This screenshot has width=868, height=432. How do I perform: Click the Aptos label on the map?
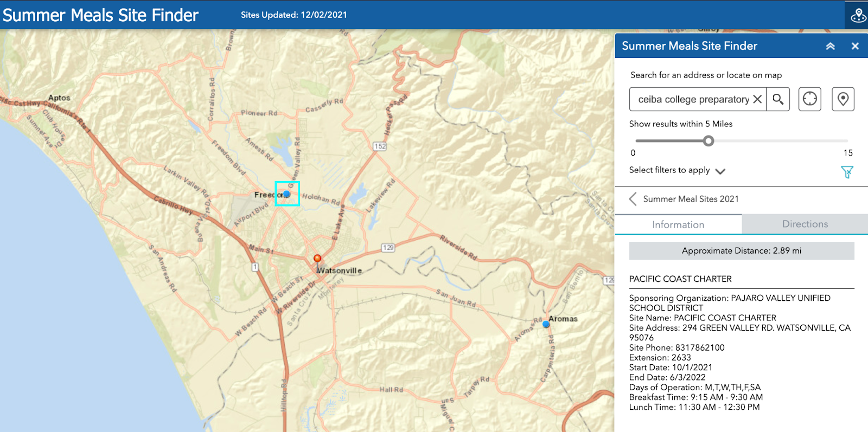(59, 98)
